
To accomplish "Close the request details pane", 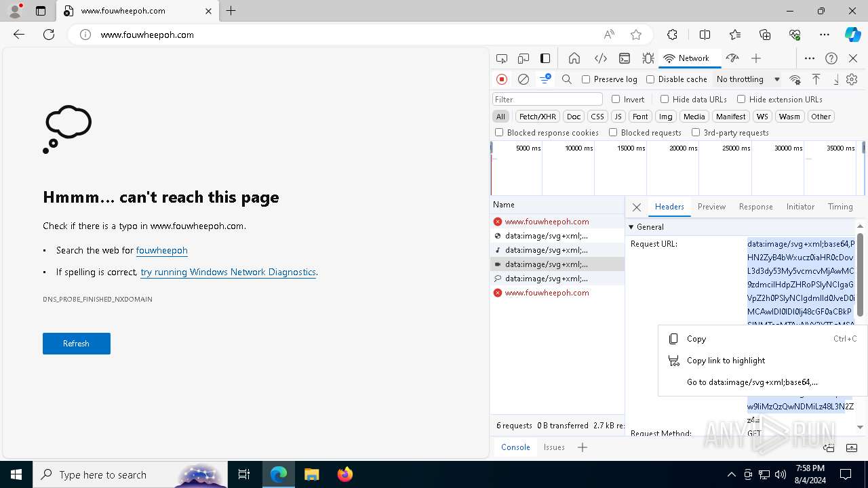I will 637,207.
